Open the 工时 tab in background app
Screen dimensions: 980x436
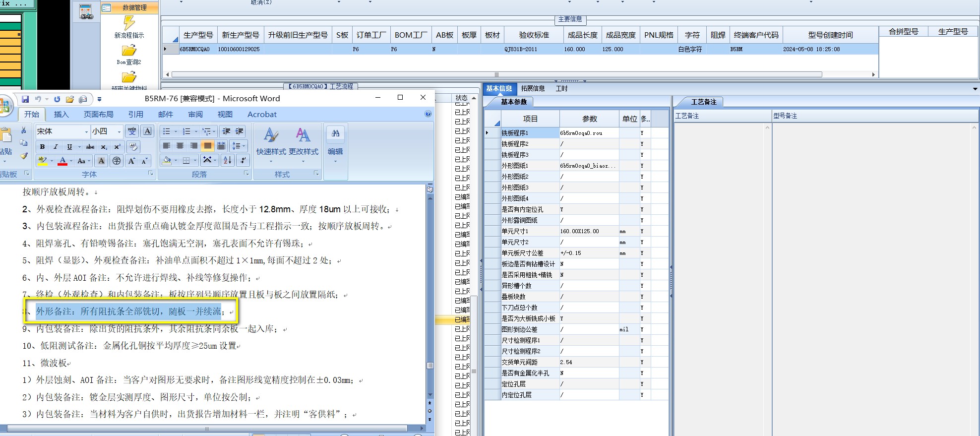[561, 88]
